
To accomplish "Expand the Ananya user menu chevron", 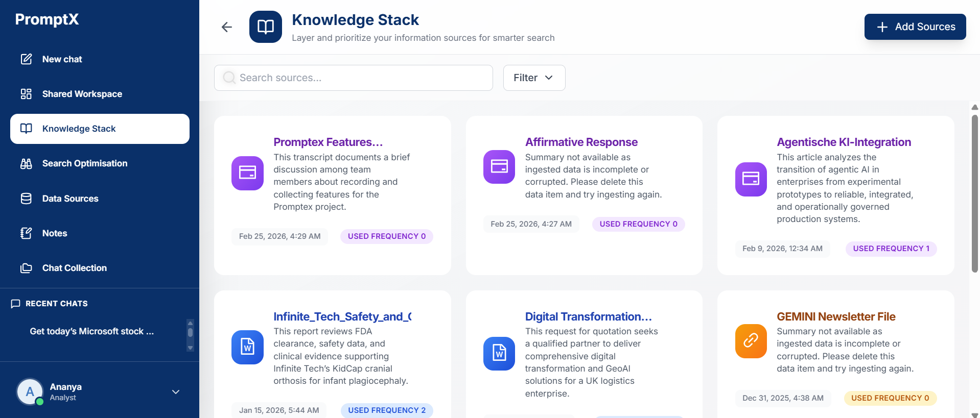I will click(176, 392).
